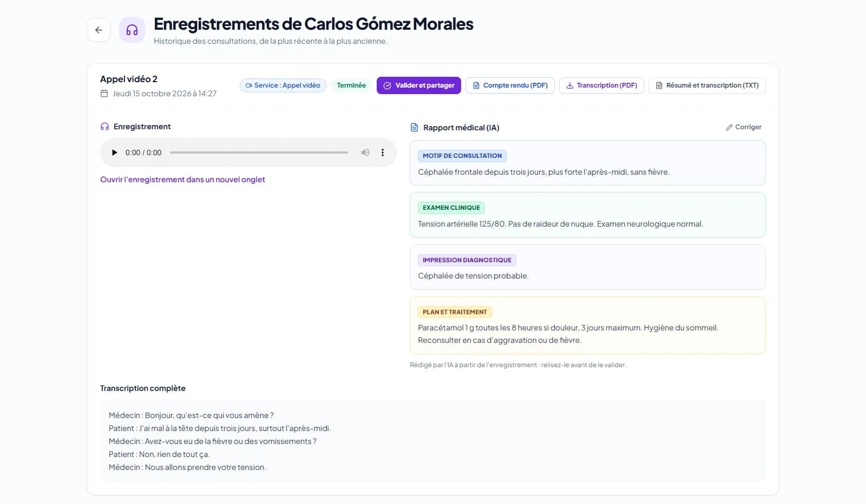Click the Céphalée frontale depuis trois jours text
Screen dimensions: 866x504
pos(544,172)
